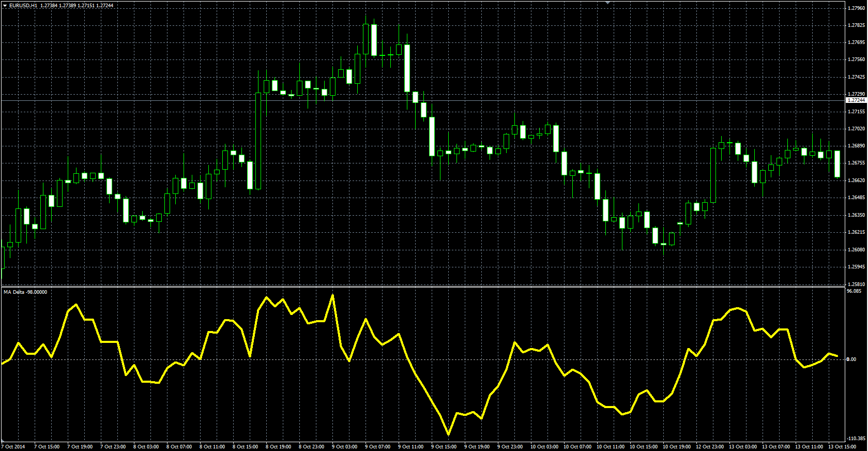The width and height of the screenshot is (868, 451).
Task: Click the 9 Oct 19:00 time label
Action: pos(477,446)
